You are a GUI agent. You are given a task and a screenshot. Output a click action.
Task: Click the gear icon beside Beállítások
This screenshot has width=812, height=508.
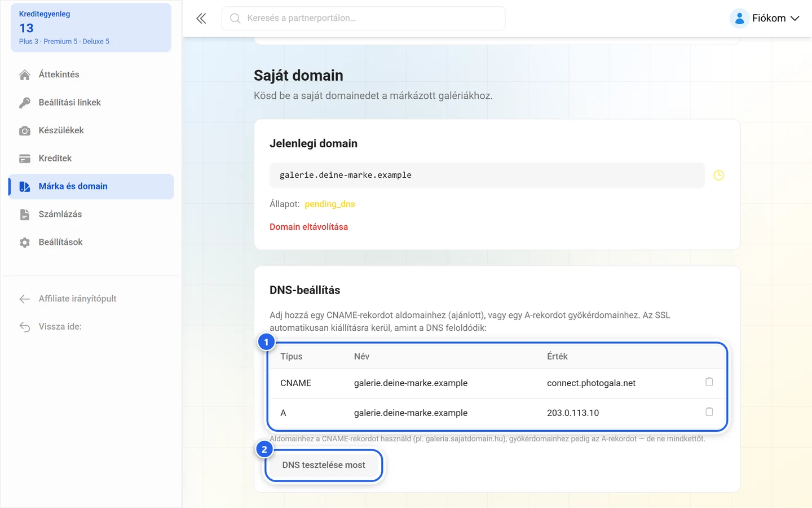pyautogui.click(x=25, y=242)
